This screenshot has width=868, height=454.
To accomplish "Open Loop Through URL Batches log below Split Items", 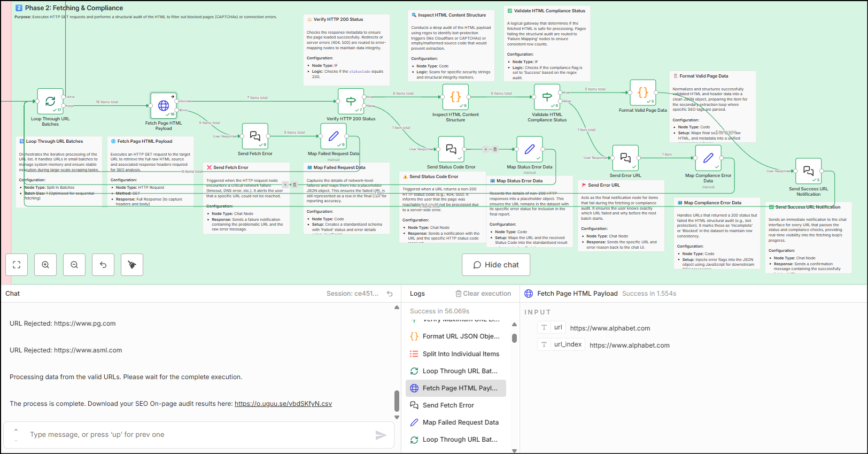I will 456,371.
